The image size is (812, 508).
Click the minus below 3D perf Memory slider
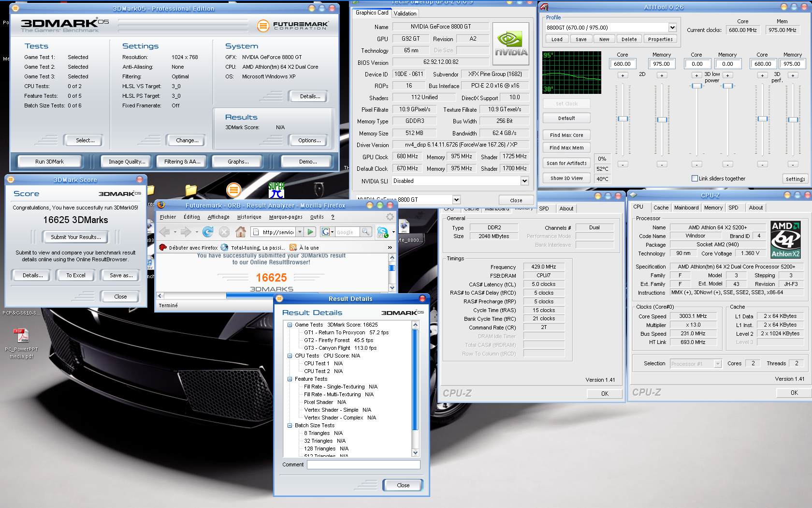793,164
